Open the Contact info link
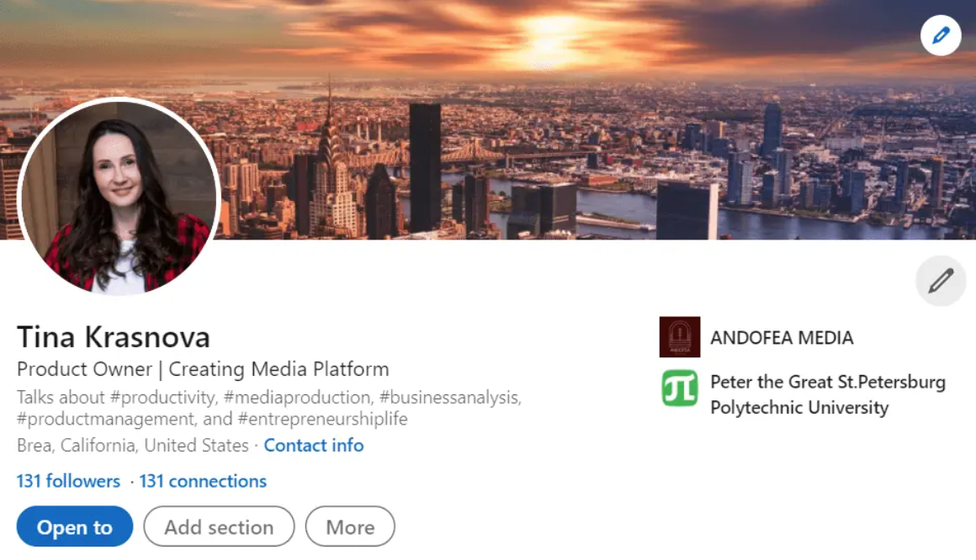Viewport: 976px width, 560px height. coord(314,446)
